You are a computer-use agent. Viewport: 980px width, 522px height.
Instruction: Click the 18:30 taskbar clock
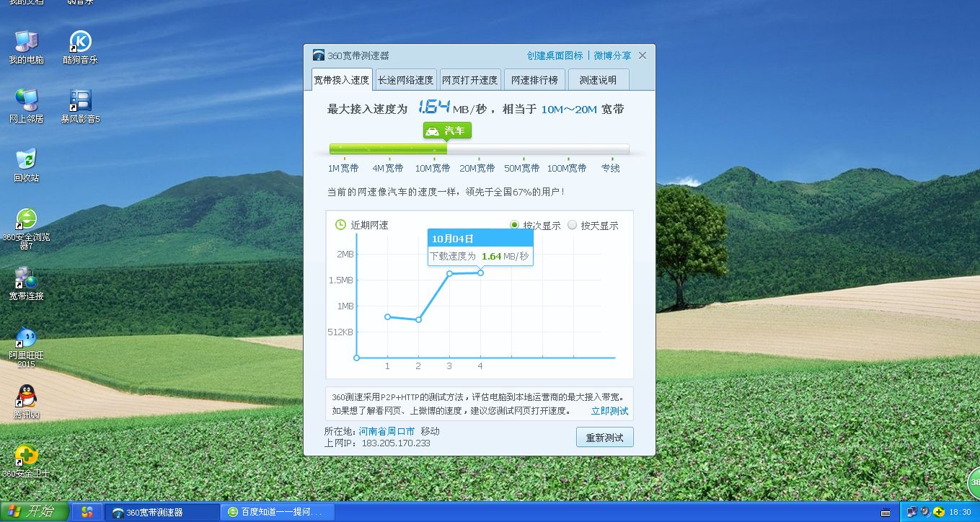click(960, 512)
